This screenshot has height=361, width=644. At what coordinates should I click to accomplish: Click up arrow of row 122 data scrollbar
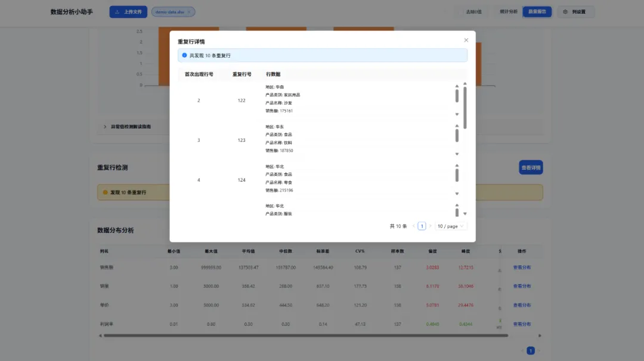pyautogui.click(x=457, y=86)
